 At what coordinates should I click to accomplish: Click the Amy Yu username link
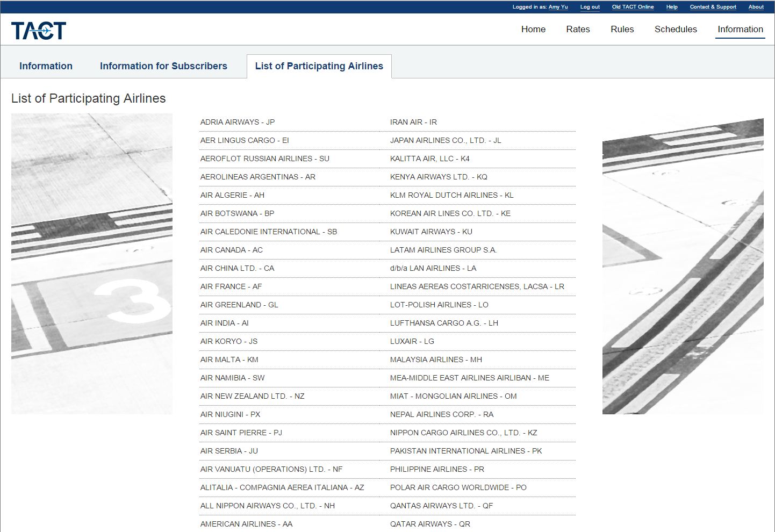[x=558, y=7]
